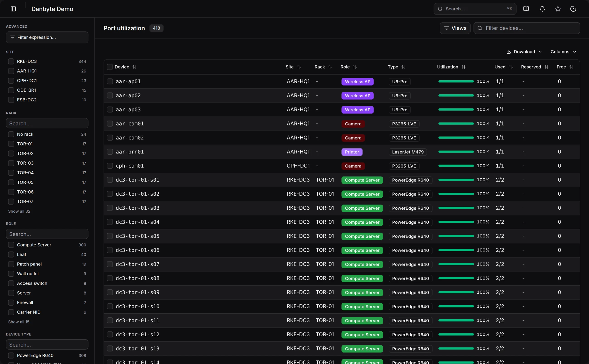Sort by Role column arrows
The image size is (589, 364).
(x=355, y=67)
